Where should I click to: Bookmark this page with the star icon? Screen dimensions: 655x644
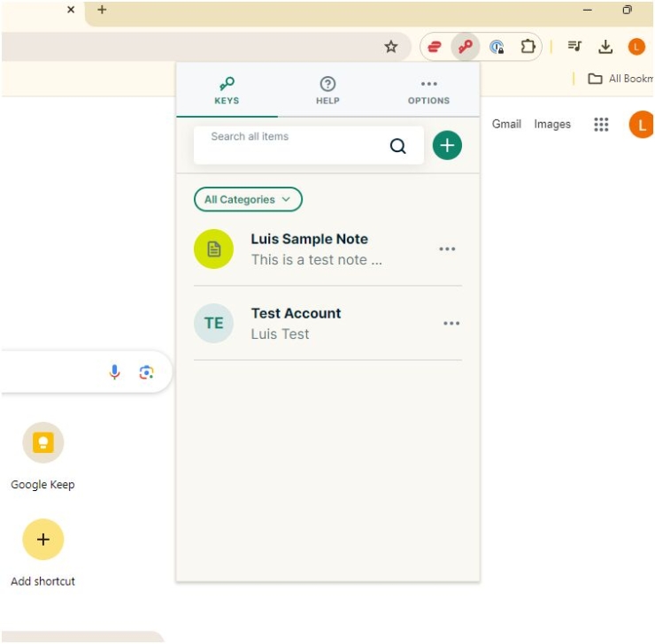(391, 47)
